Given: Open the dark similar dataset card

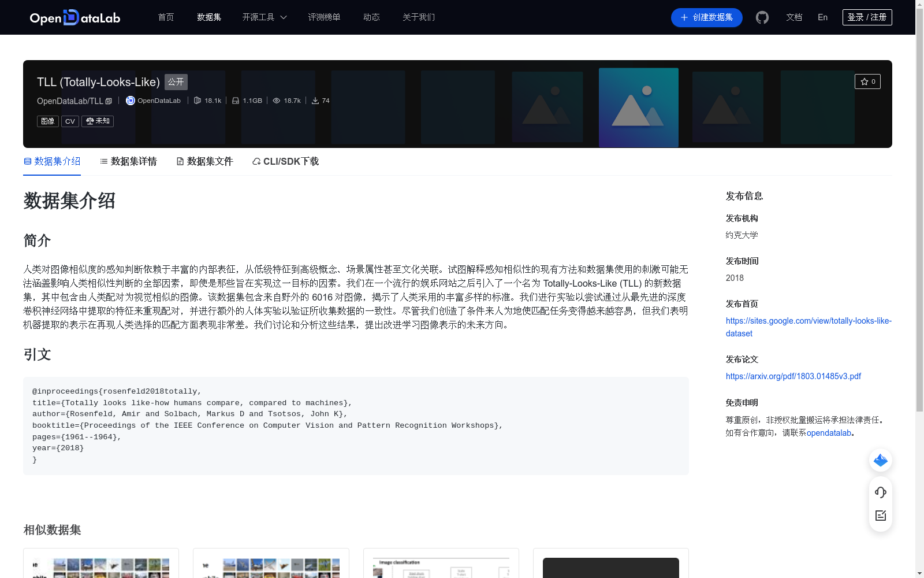Looking at the screenshot, I should click(x=611, y=563).
